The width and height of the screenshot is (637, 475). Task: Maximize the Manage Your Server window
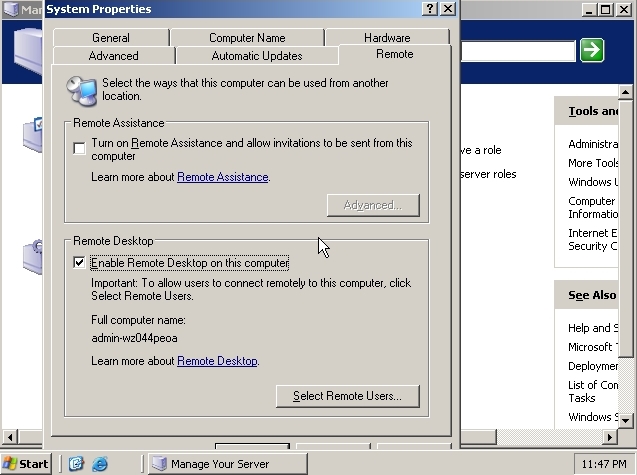(606, 10)
